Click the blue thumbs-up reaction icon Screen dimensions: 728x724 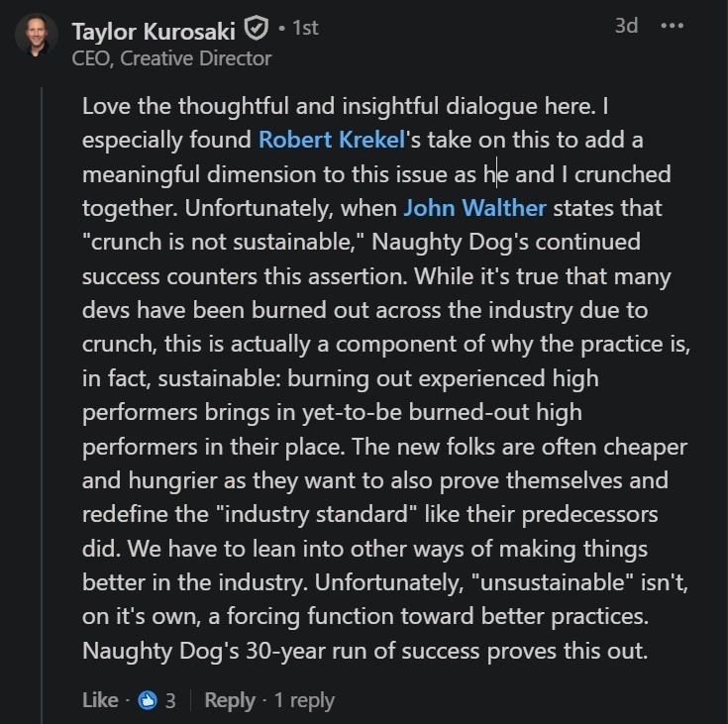point(148,700)
